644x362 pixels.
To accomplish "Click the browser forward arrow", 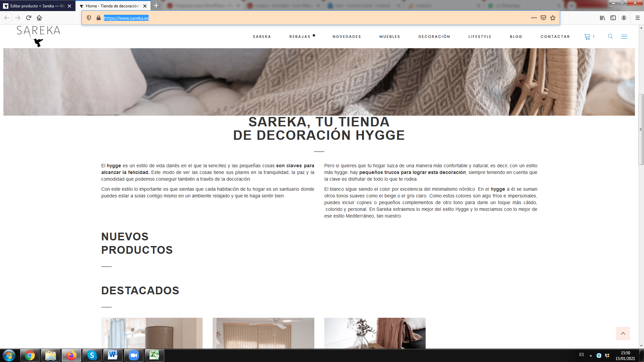I will tap(18, 18).
